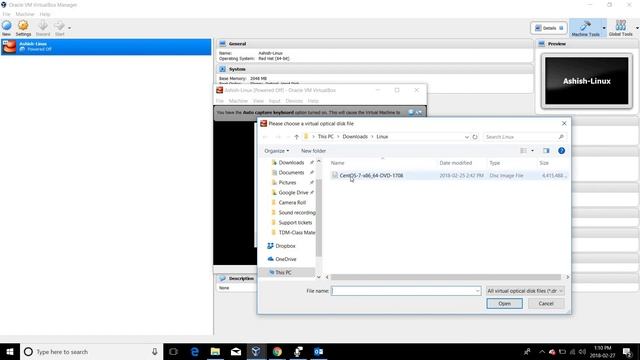Change view layout icon in dialog
Viewport: 640px width, 360px height.
click(523, 151)
